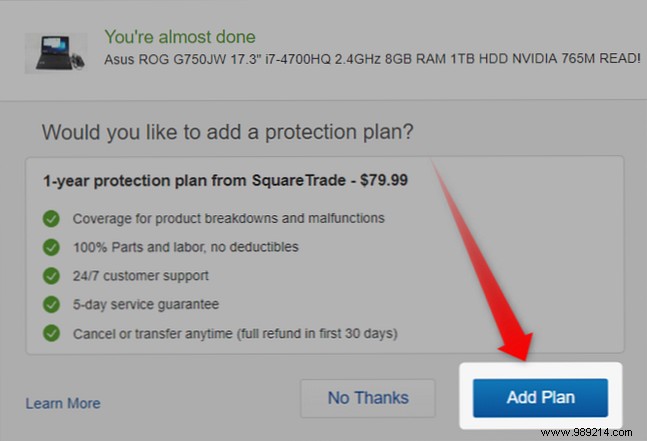Image resolution: width=647 pixels, height=441 pixels.
Task: Click the www.989214.com watermark
Action: (x=586, y=432)
